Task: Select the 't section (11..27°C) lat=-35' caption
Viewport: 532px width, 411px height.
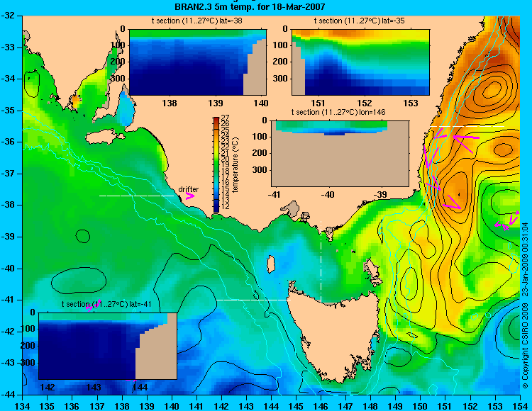Action: click(x=359, y=21)
